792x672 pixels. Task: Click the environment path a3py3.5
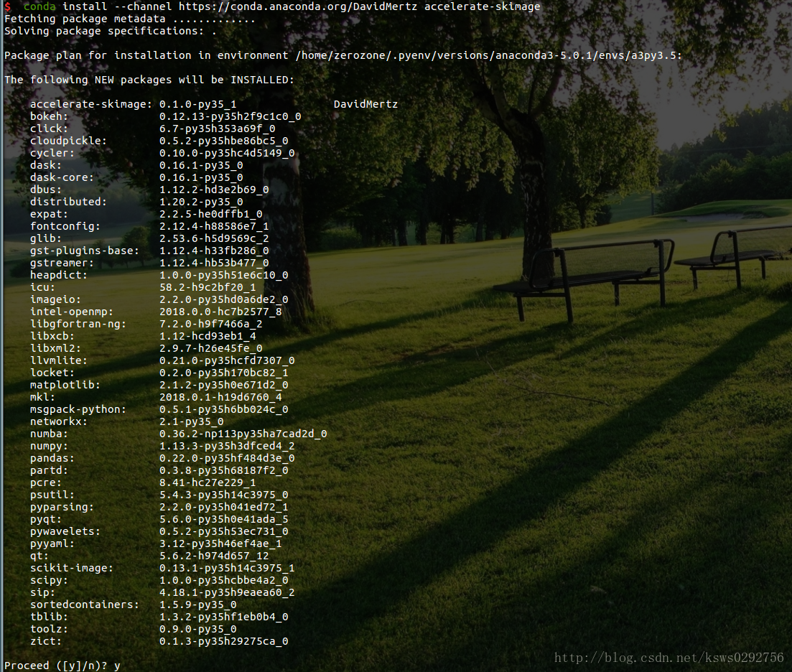(x=488, y=55)
